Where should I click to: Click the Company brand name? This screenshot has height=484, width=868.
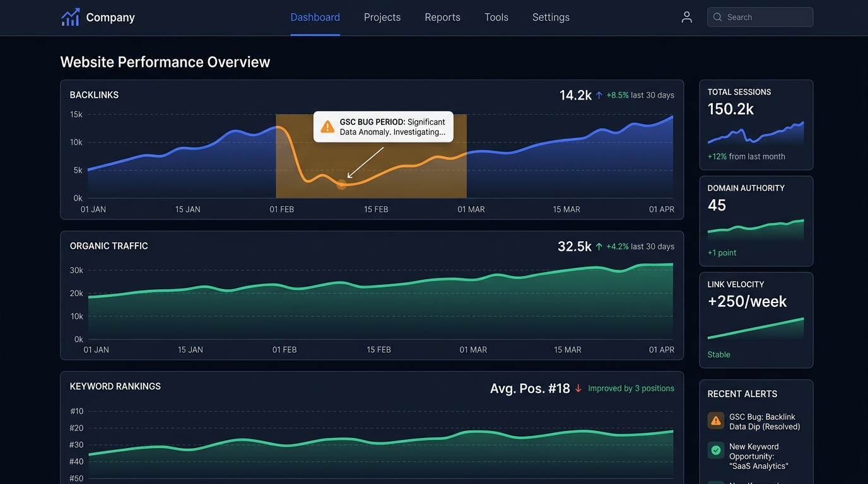pos(110,17)
